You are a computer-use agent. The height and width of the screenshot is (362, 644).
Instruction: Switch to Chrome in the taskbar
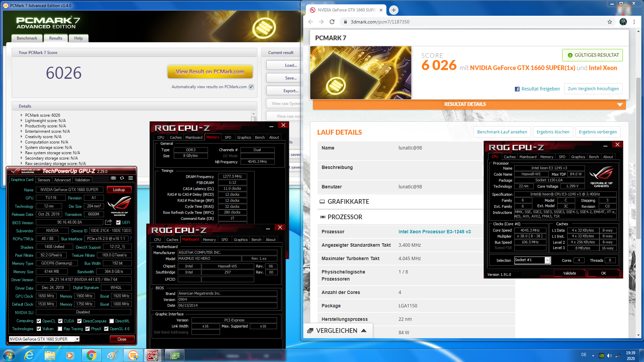pos(91,355)
